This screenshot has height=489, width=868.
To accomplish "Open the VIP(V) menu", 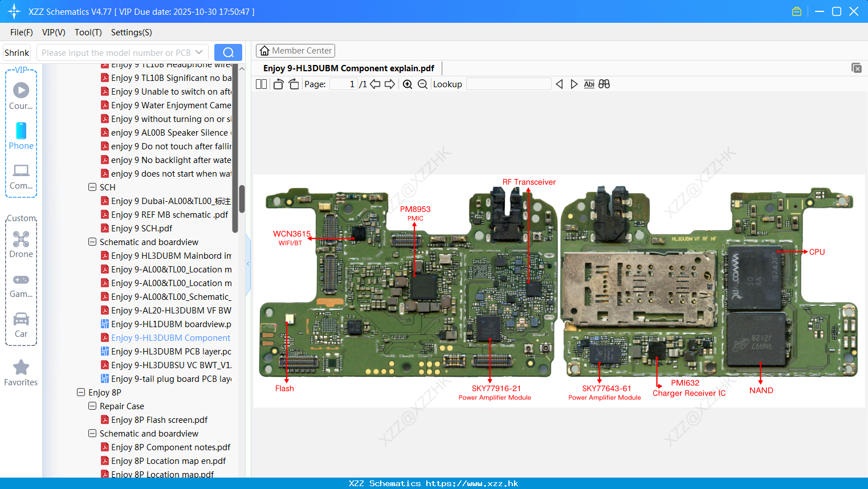I will click(54, 32).
